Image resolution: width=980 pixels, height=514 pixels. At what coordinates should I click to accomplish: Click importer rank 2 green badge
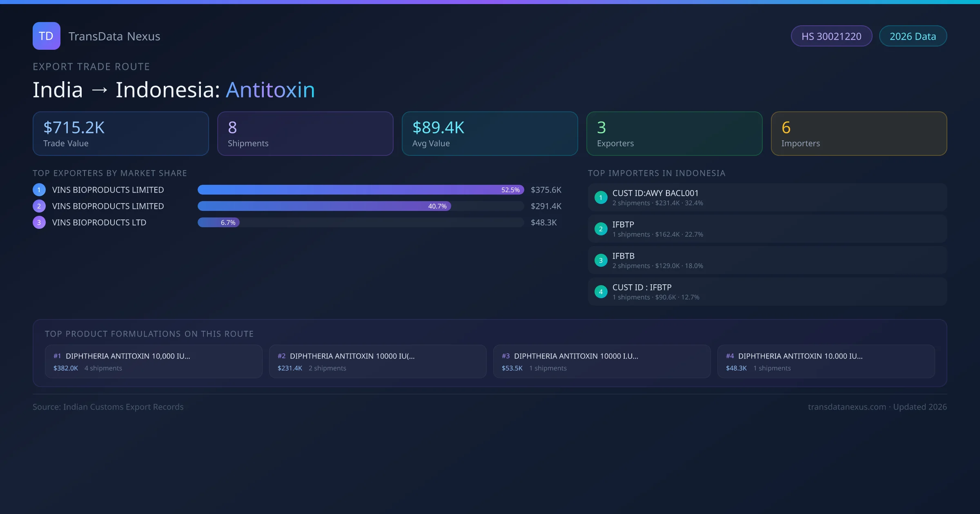(x=601, y=229)
